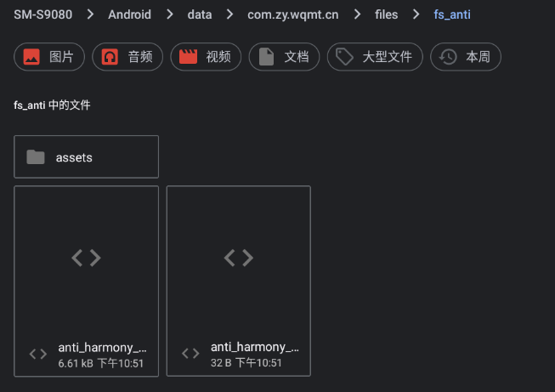The image size is (555, 392).
Task: Click small code icon of 6.61 kB file
Action: (38, 355)
